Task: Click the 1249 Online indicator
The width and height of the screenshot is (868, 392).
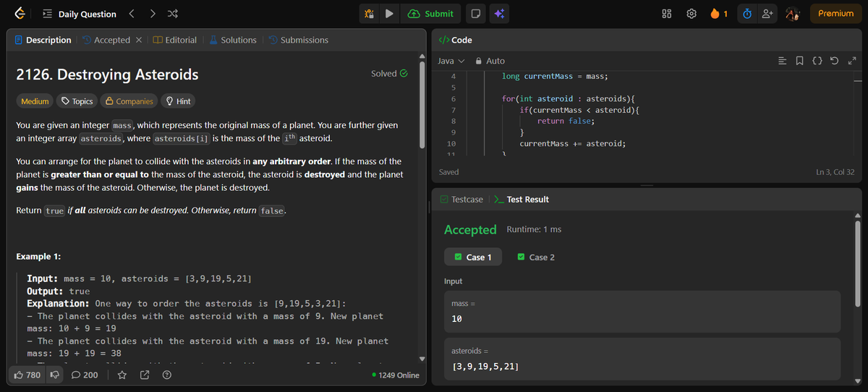Action: (395, 375)
